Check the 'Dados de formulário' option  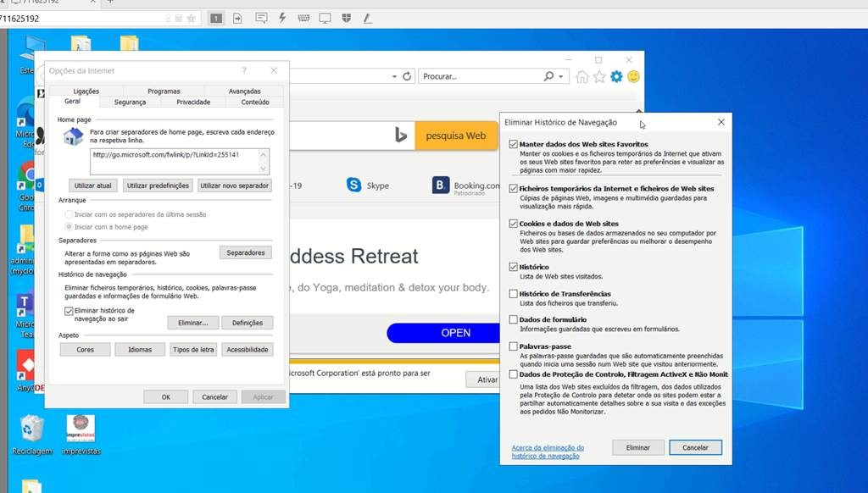(514, 319)
